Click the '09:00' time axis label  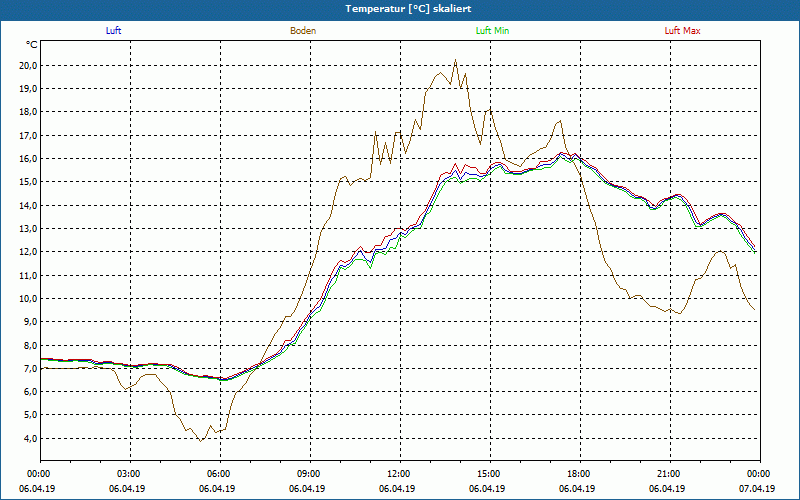pyautogui.click(x=307, y=474)
